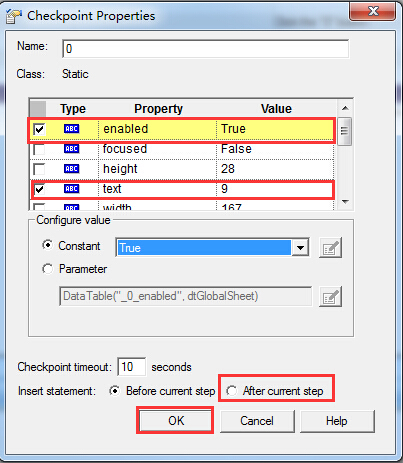Uncheck the enabled property checkbox
This screenshot has width=403, height=463.
[x=39, y=129]
